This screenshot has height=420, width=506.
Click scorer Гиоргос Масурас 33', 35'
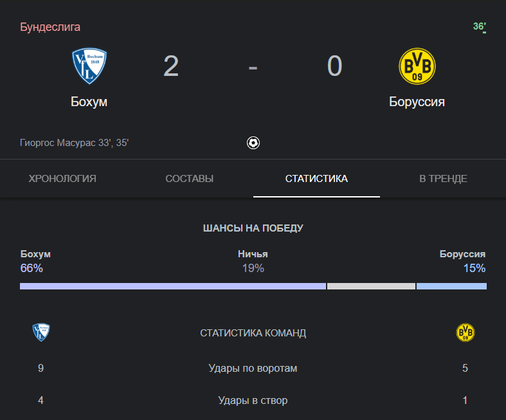[x=74, y=143]
